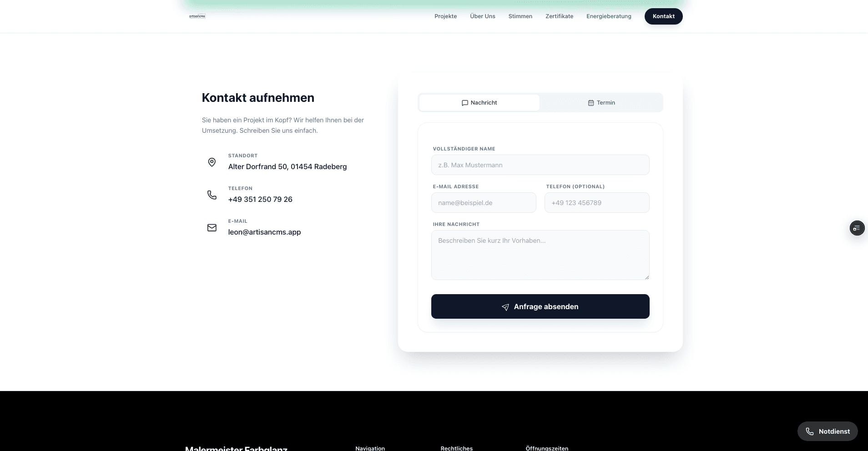
Task: Click the location pin icon beside Standort
Action: click(212, 162)
